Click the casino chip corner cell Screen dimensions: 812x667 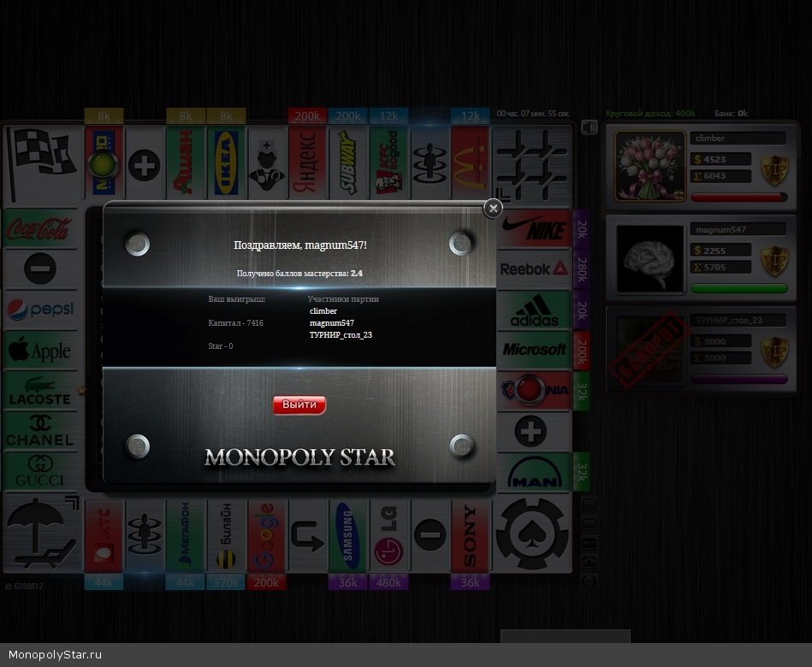(x=532, y=534)
